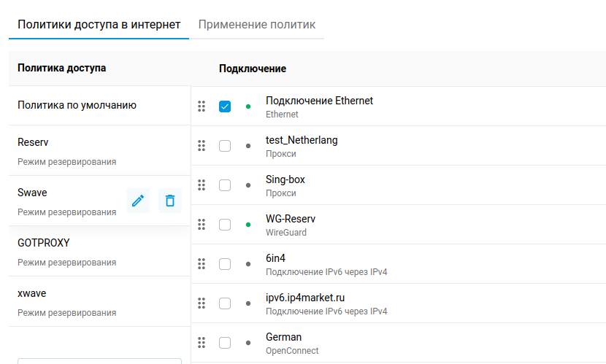Select the Reserv access policy
606x364 pixels.
pyautogui.click(x=100, y=150)
